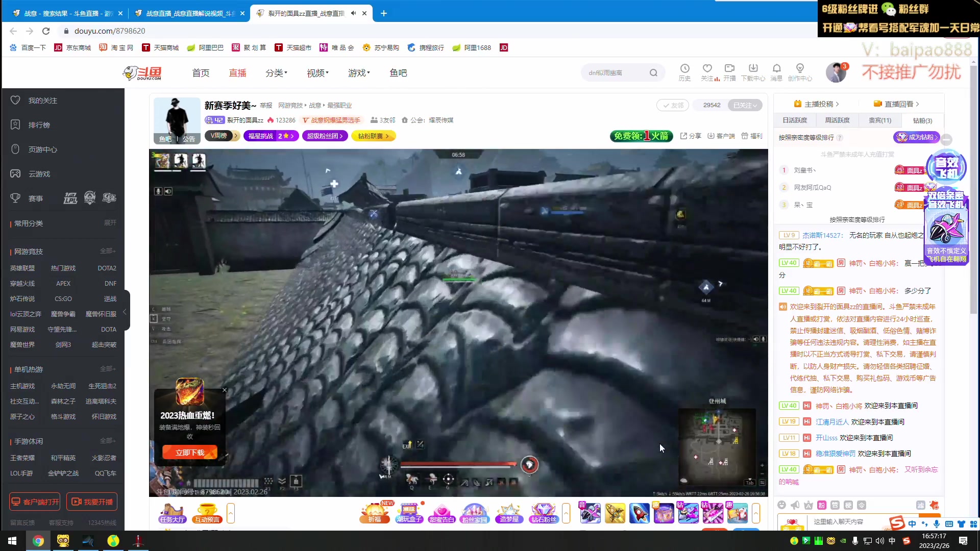980x551 pixels.
Task: Click the Douyu logo
Action: point(142,73)
